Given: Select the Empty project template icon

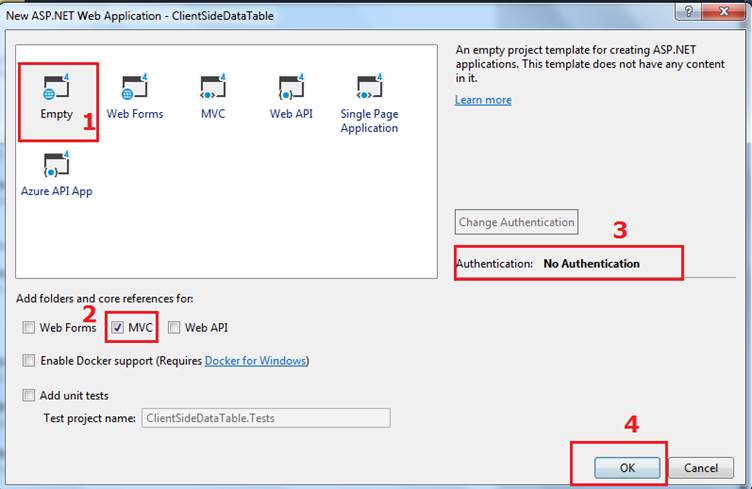Looking at the screenshot, I should (57, 87).
